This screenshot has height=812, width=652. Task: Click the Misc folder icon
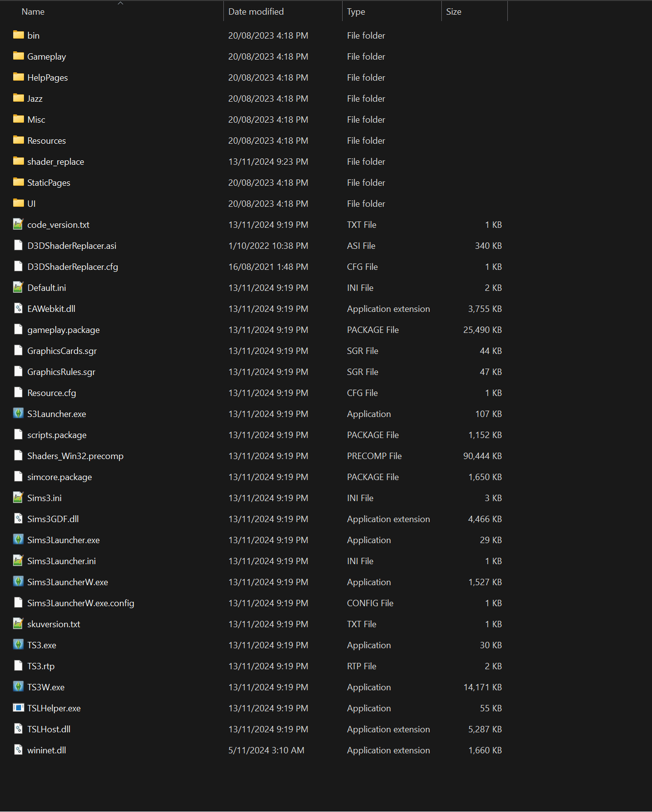pos(19,119)
